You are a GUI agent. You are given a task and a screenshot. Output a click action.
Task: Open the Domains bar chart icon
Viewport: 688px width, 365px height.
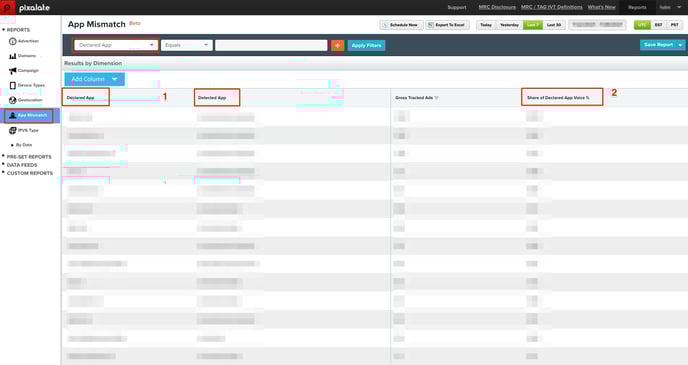13,56
